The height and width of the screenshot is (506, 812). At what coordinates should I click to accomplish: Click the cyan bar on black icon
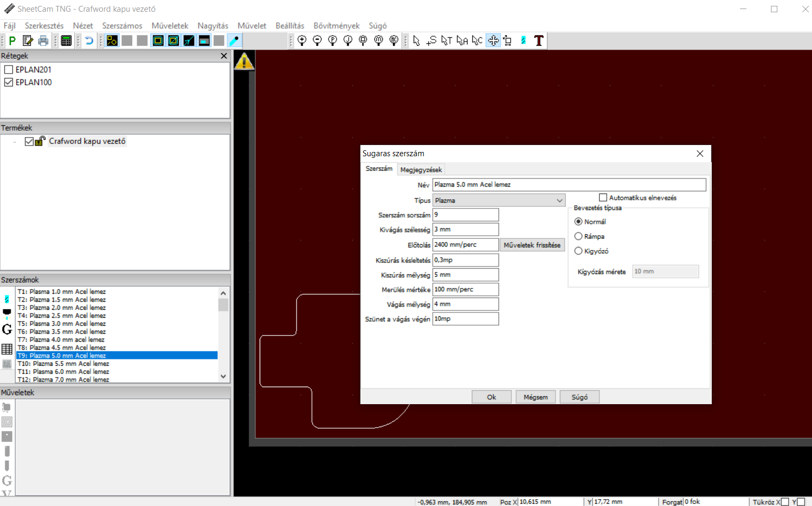point(204,41)
